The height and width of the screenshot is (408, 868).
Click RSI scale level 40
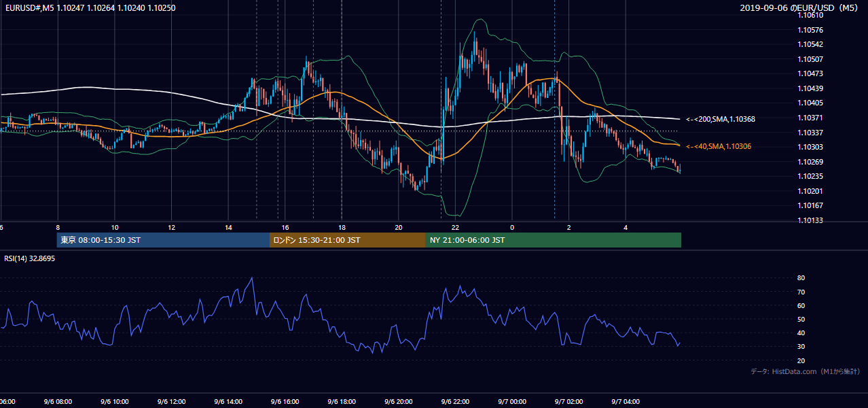point(801,333)
